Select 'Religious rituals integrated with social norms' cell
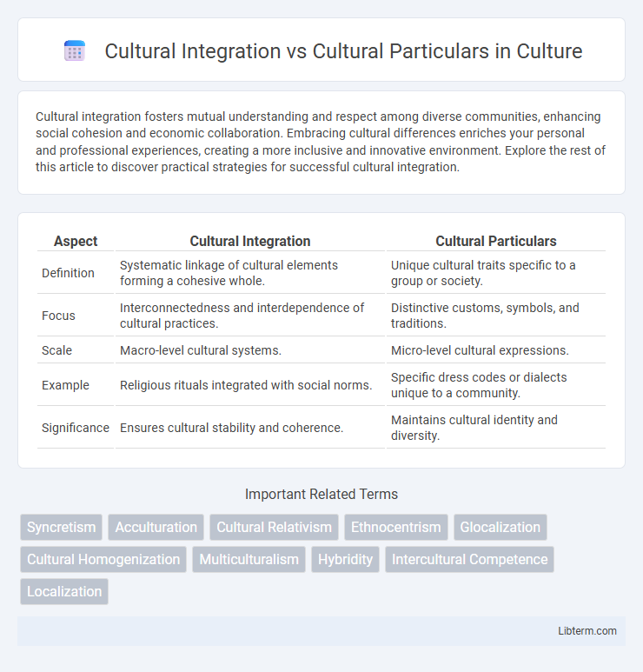The width and height of the screenshot is (643, 672). click(x=250, y=385)
